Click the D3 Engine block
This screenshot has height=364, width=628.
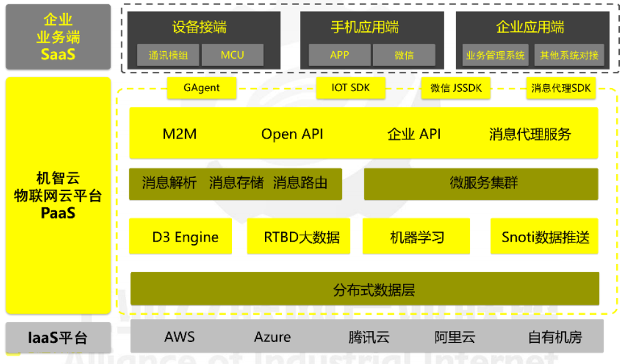point(180,236)
